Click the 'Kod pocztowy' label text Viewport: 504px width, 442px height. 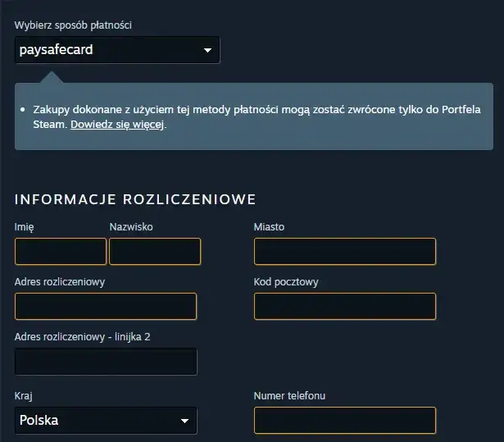[x=286, y=282]
